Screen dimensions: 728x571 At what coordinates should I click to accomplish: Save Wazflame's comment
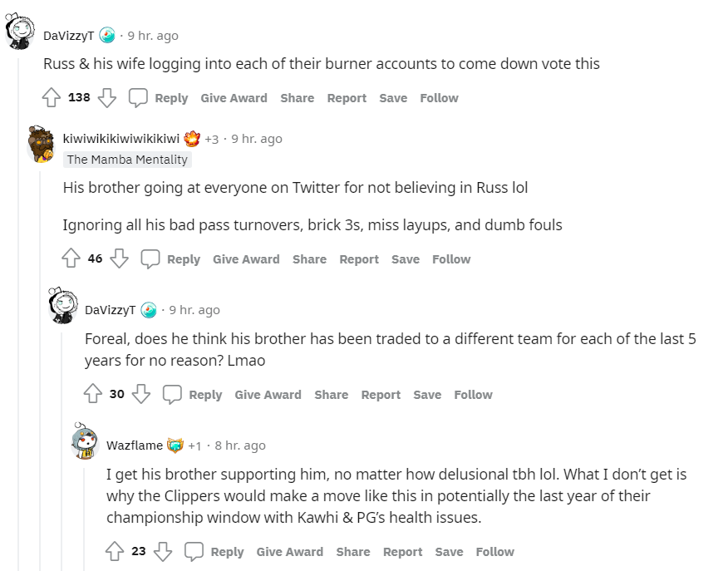449,552
